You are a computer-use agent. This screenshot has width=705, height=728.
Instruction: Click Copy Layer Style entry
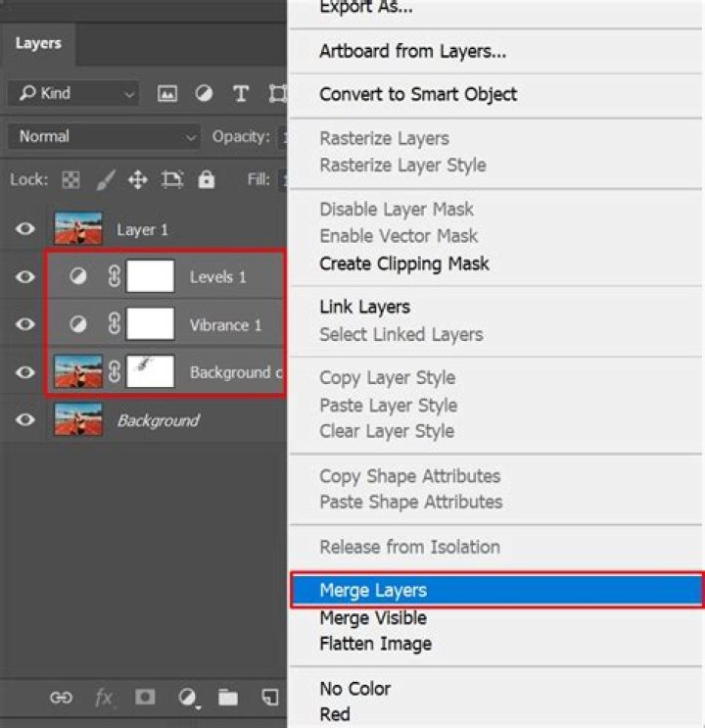click(388, 378)
